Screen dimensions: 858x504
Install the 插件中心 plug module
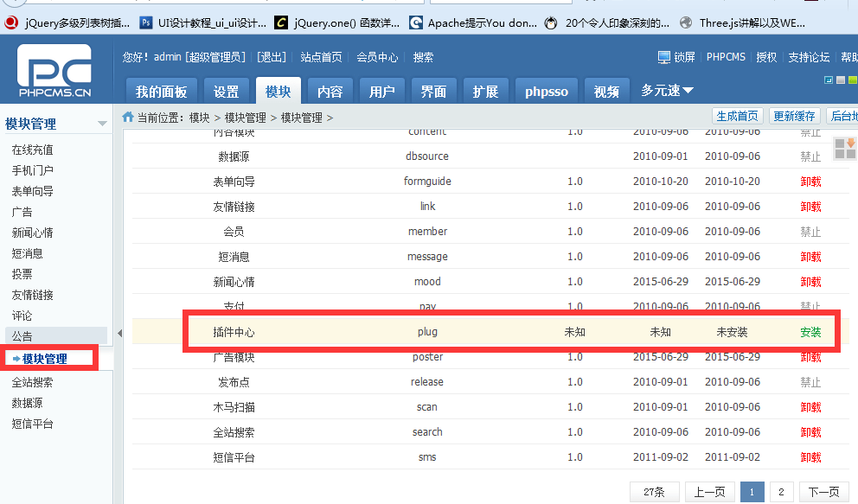(x=810, y=332)
